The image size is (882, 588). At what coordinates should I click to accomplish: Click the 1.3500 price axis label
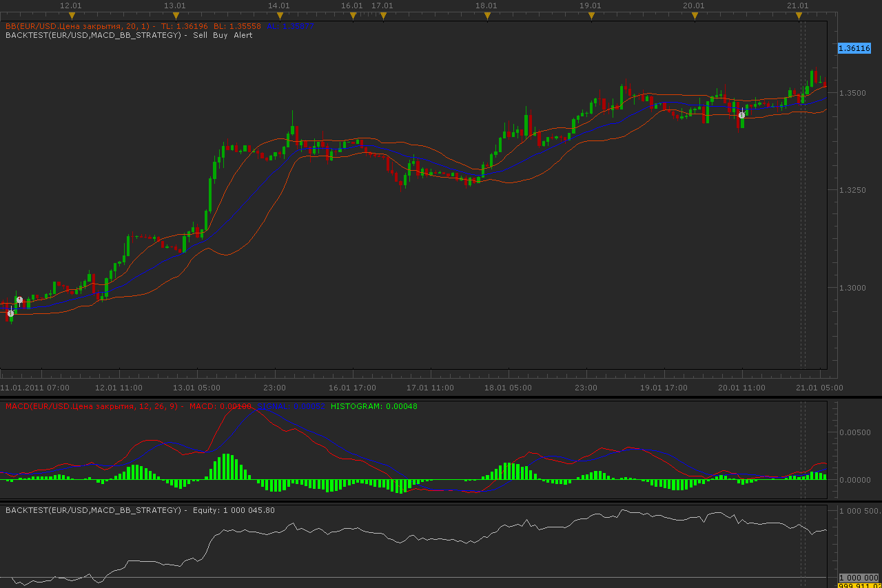(853, 93)
